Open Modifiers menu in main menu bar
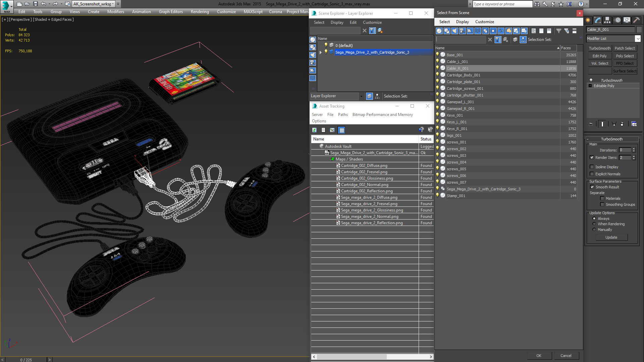The width and height of the screenshot is (644, 362). coord(116,12)
